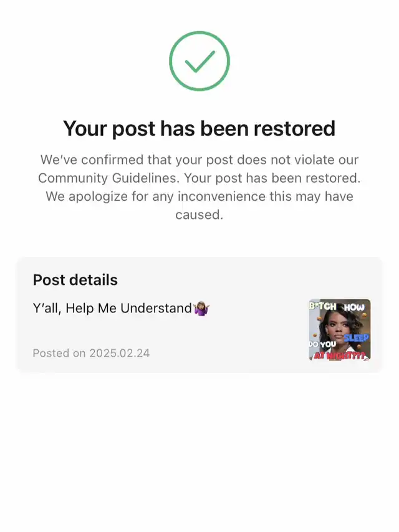Click the 'Post details' heading

(x=75, y=280)
